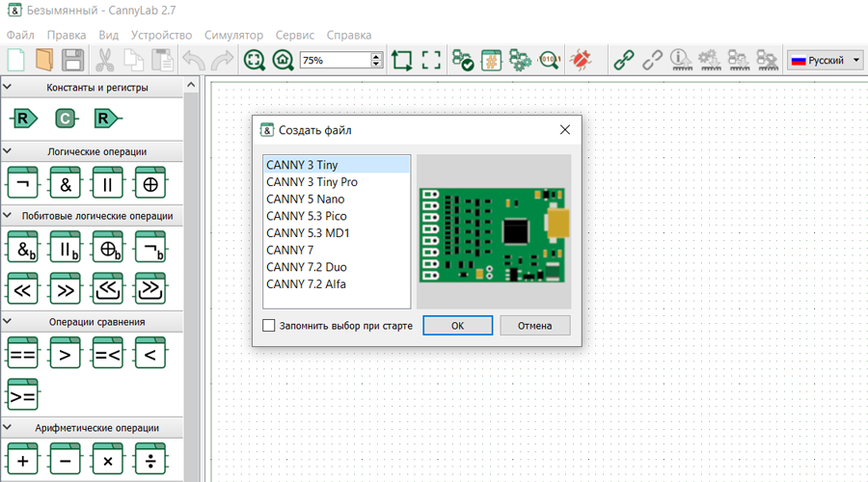Click the crop-shaped area selection icon

click(x=402, y=60)
